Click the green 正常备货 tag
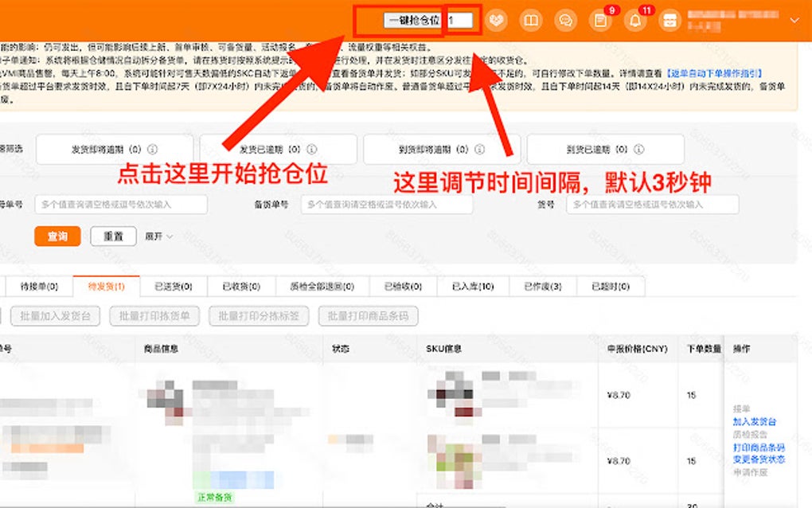Screen dimensions: 812x508 click(214, 498)
